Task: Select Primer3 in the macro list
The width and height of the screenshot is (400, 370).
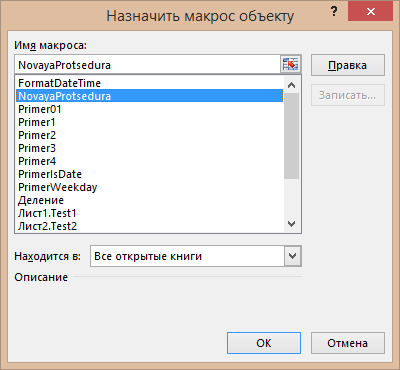Action: tap(149, 148)
